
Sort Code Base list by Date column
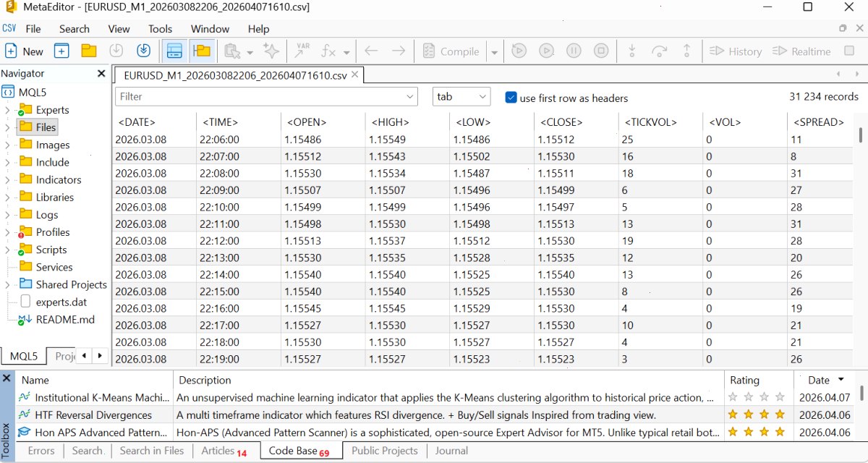coord(826,380)
